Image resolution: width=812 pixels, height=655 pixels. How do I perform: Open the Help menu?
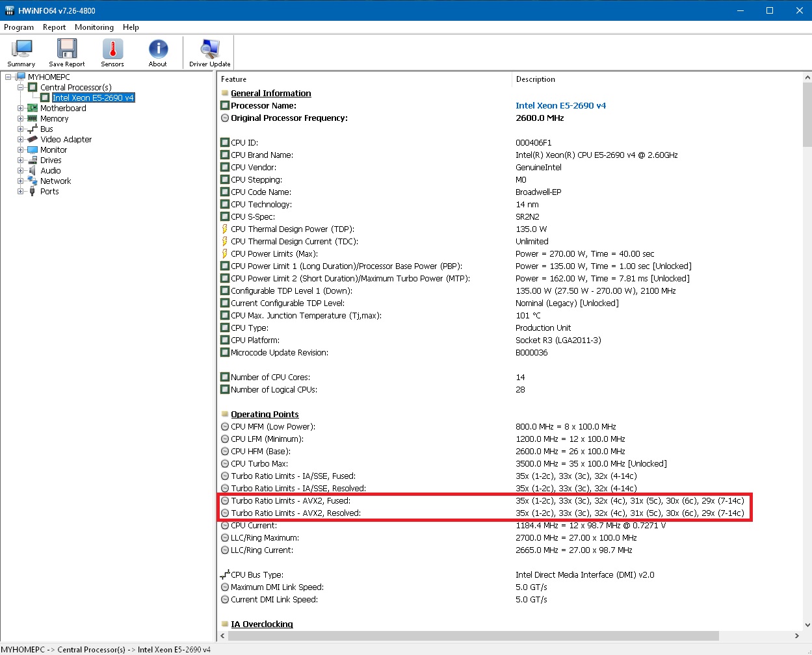pos(131,27)
